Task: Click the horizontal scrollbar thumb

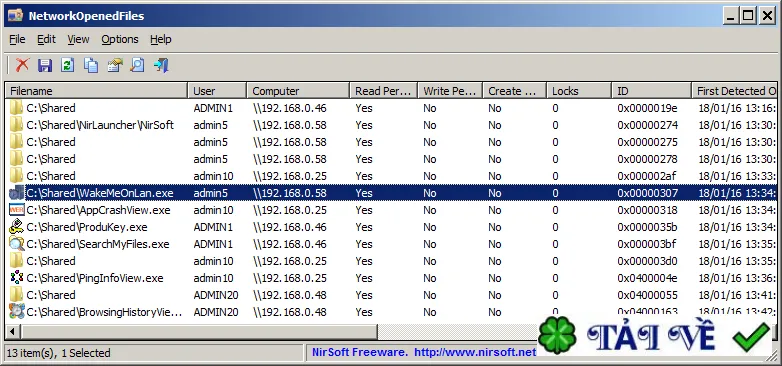Action: click(x=199, y=331)
